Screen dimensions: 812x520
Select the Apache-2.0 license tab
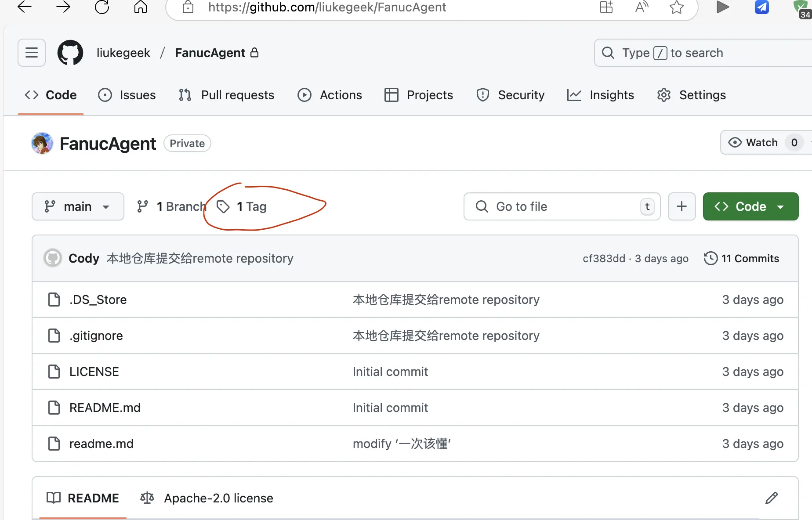tap(207, 498)
